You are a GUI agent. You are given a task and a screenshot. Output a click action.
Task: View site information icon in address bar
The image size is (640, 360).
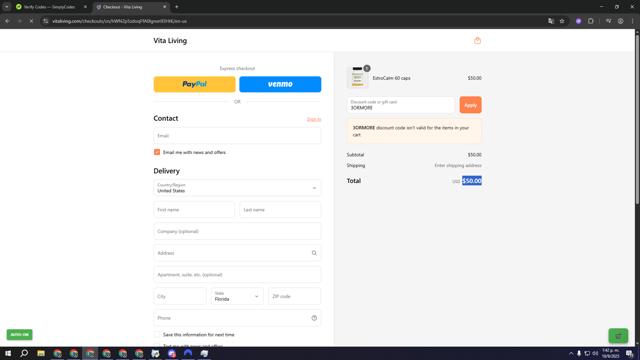click(46, 21)
